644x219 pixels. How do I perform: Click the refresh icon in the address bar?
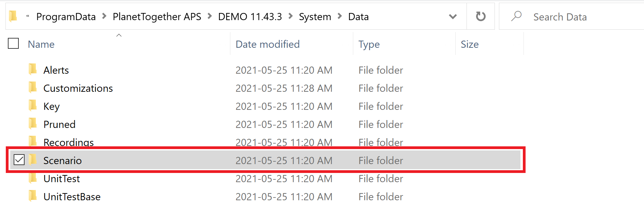click(x=481, y=16)
